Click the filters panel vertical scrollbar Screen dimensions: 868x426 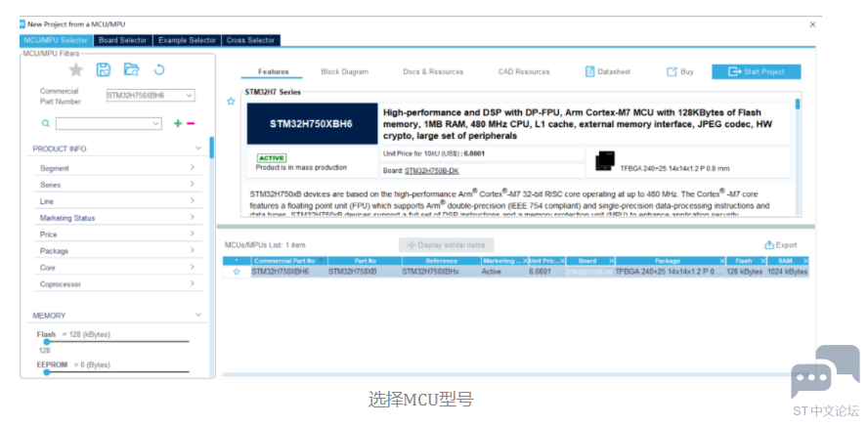(x=211, y=149)
